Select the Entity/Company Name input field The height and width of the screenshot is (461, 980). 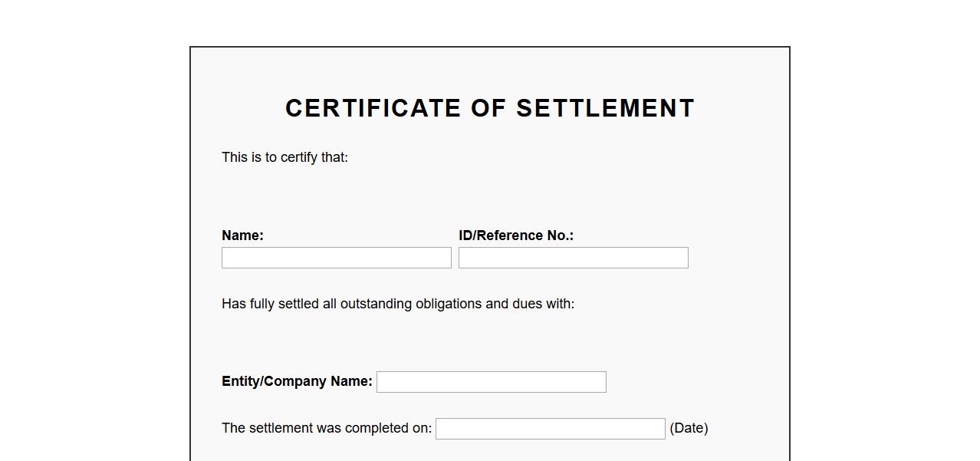(491, 382)
